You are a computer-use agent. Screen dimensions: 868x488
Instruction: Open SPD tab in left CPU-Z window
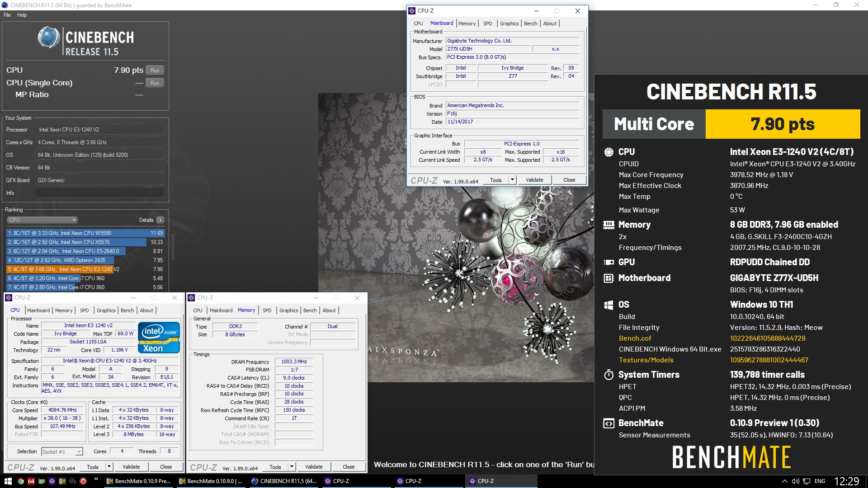coord(85,310)
